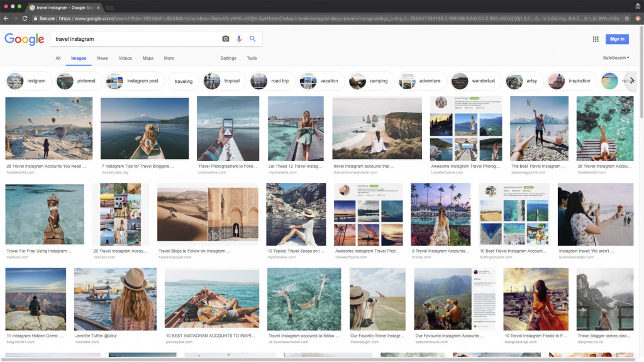The image size is (644, 362).
Task: Click the browser reload icon
Action: point(25,18)
